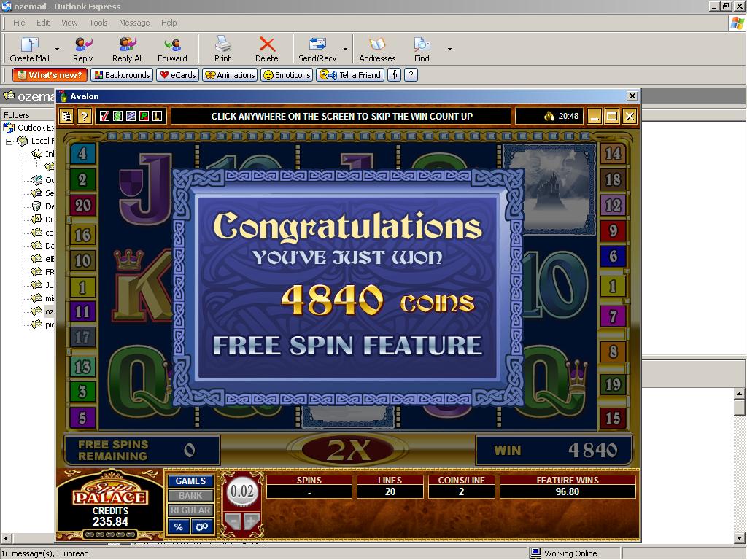
Task: Expand the Send/Recv dropdown arrow
Action: 345,50
